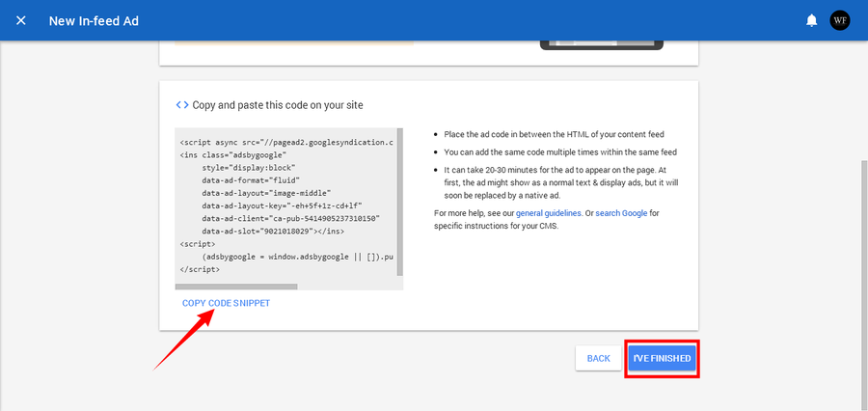Click the code brackets icon beside heading
The image size is (868, 411).
tap(182, 105)
